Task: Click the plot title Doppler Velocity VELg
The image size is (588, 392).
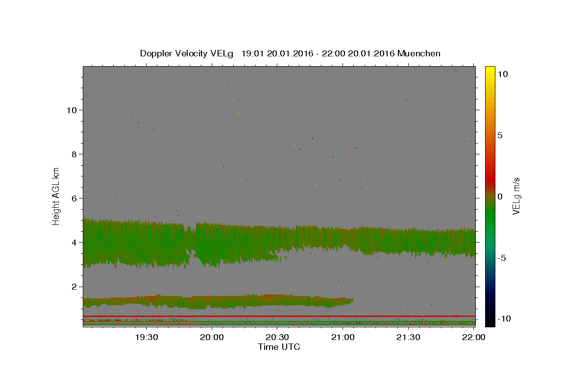Action: click(187, 53)
